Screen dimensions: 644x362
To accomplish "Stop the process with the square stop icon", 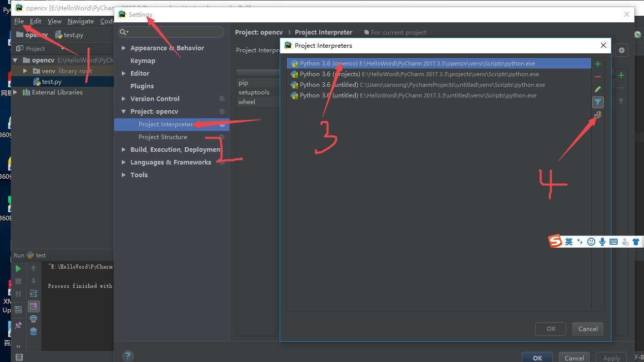I will pyautogui.click(x=18, y=281).
